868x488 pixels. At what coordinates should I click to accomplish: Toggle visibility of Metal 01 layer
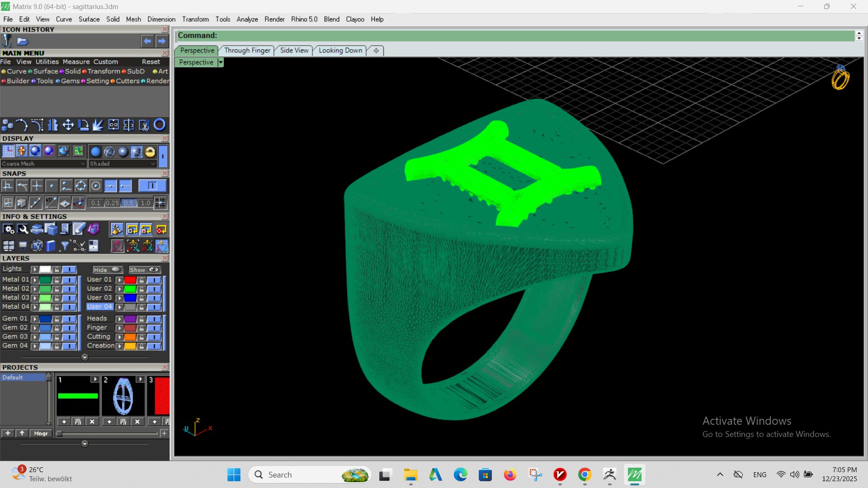[69, 280]
